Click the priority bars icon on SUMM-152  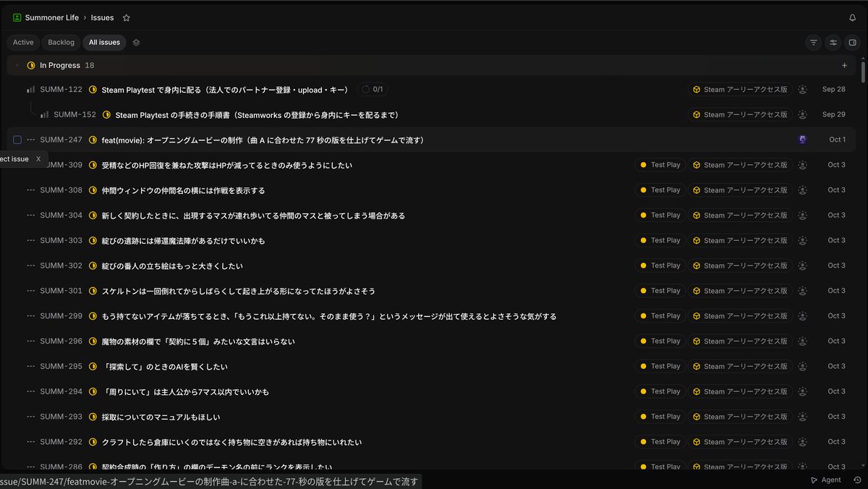(x=45, y=115)
